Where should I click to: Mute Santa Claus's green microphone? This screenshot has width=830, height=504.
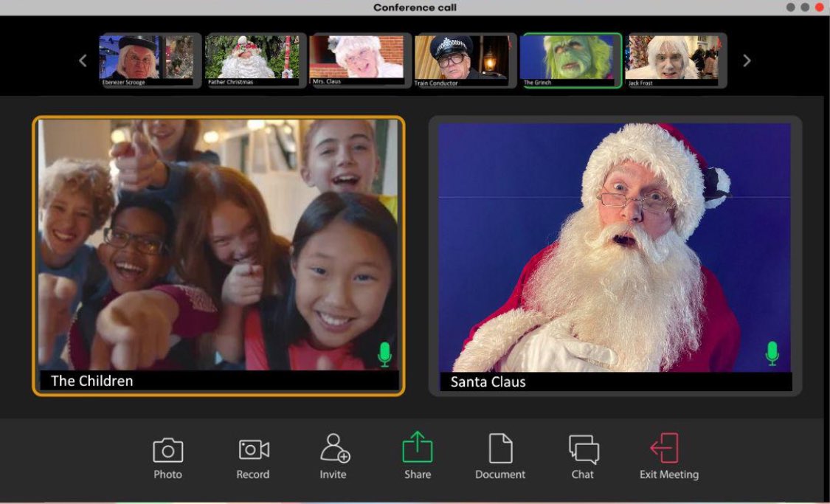[772, 353]
